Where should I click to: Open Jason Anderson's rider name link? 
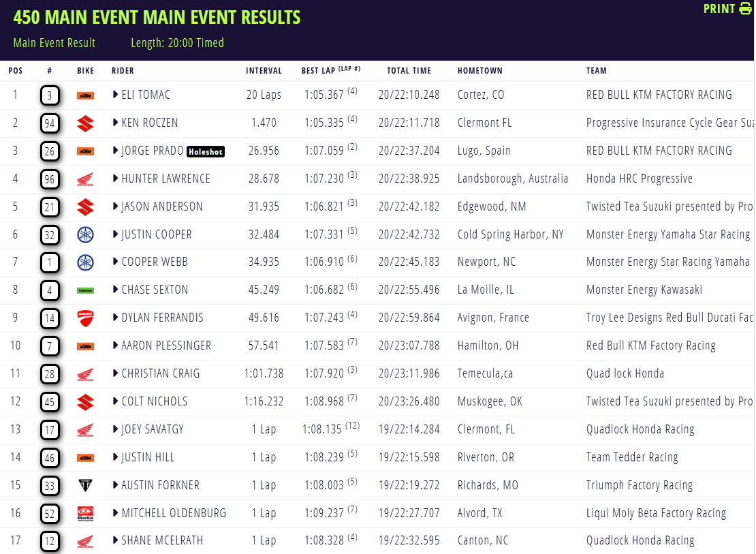161,206
